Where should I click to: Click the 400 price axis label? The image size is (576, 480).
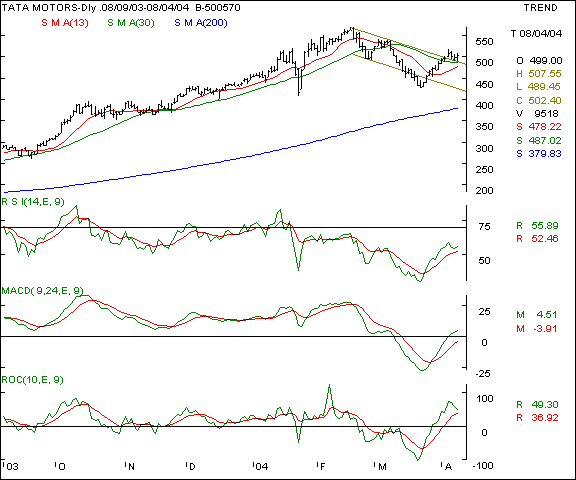[484, 105]
